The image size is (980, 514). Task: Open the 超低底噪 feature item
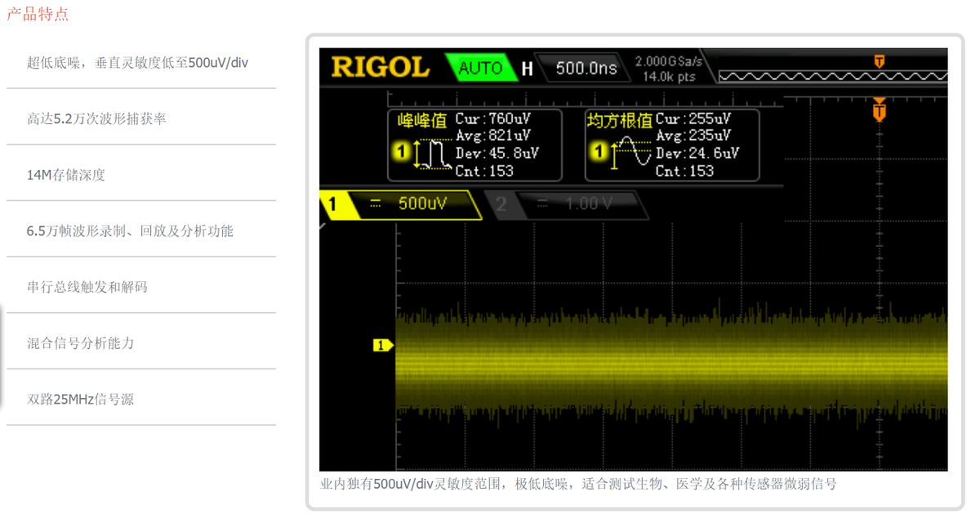(x=137, y=63)
